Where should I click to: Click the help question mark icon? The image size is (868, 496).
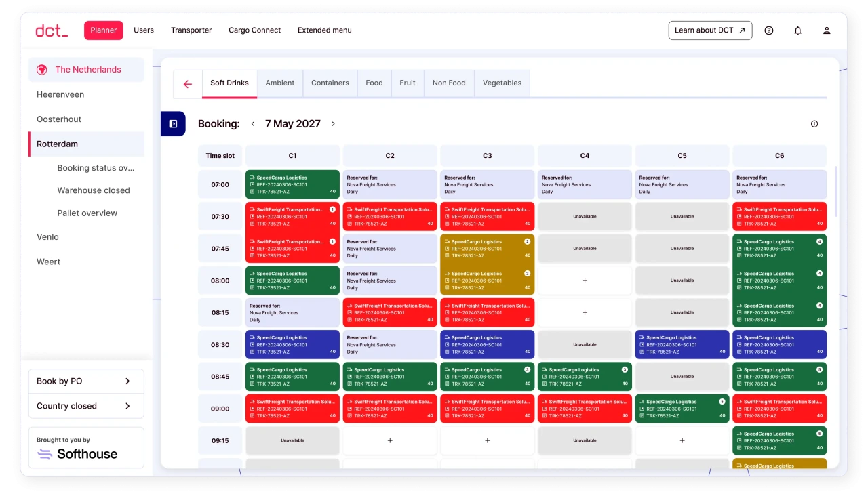click(x=768, y=30)
